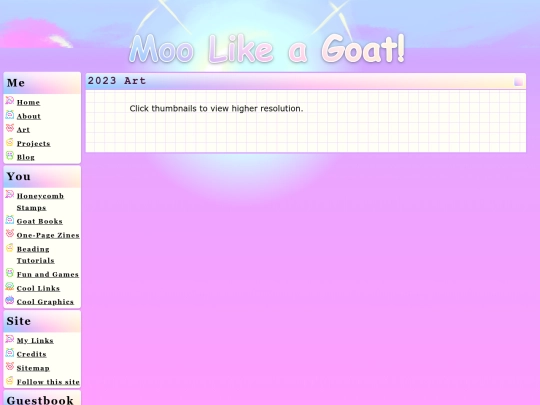Open the Home page link
Viewport: 540px width, 405px height.
tap(28, 102)
